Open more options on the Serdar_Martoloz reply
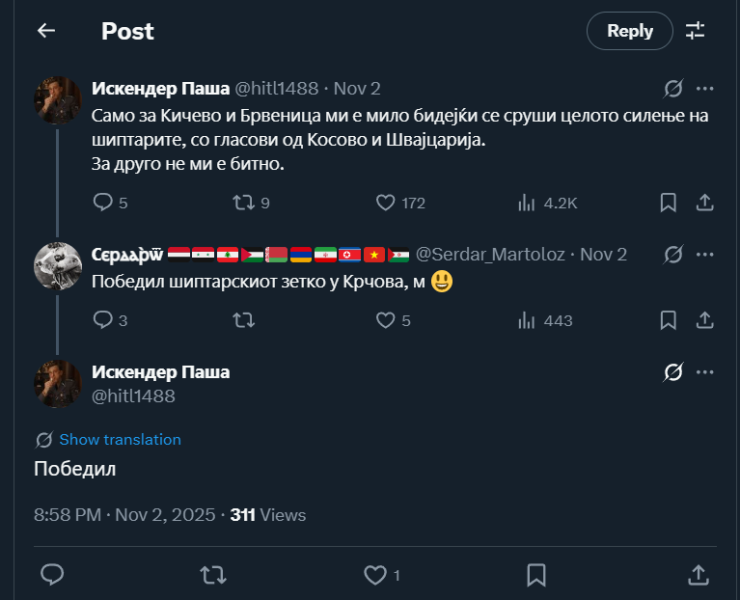Screen dimensions: 740x600 point(705,254)
